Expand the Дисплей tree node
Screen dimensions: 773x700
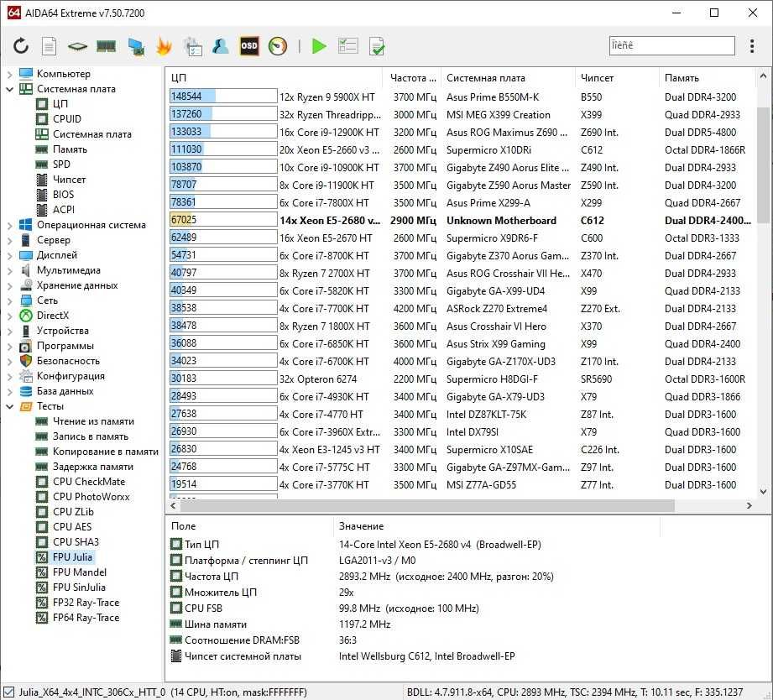(9, 255)
